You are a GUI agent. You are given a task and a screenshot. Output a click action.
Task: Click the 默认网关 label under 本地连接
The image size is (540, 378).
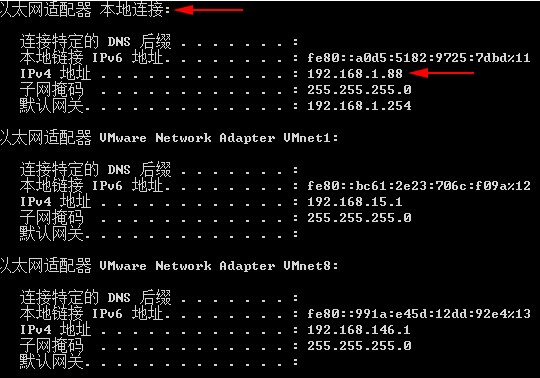(52, 106)
